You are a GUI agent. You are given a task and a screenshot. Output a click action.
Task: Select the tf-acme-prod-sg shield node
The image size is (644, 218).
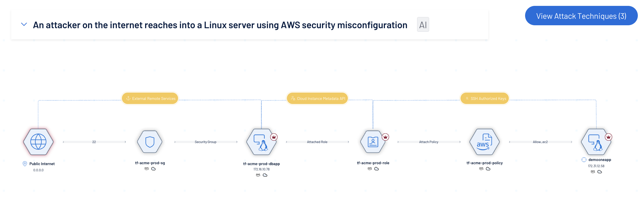(150, 142)
